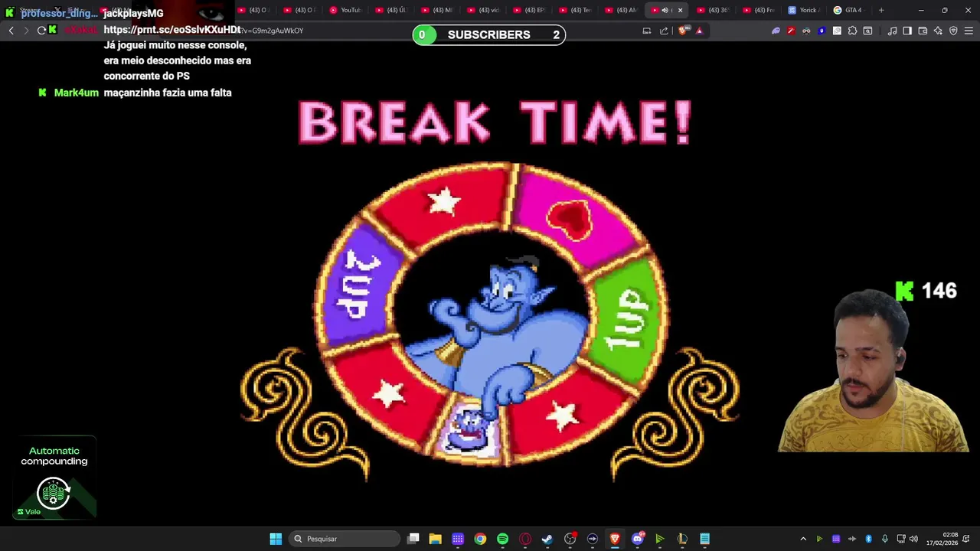Toggle the browser sidebar panel icon
980x551 pixels.
point(907,31)
